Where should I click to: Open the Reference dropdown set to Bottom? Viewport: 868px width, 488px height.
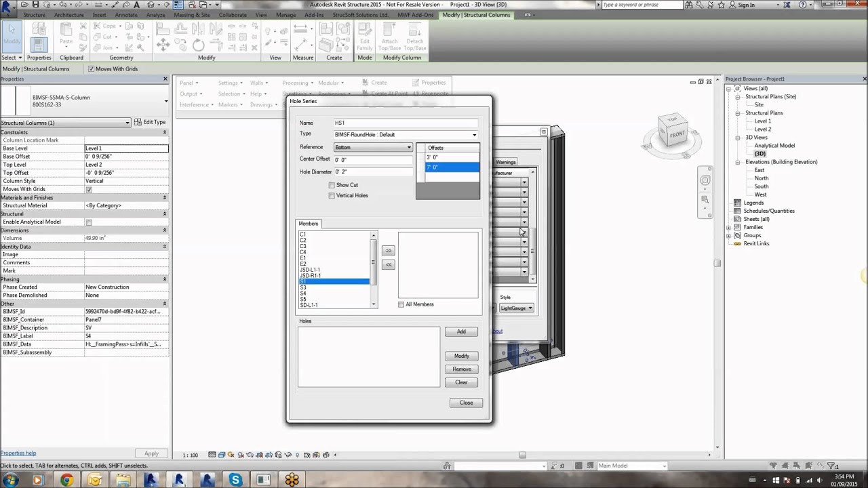pyautogui.click(x=373, y=147)
